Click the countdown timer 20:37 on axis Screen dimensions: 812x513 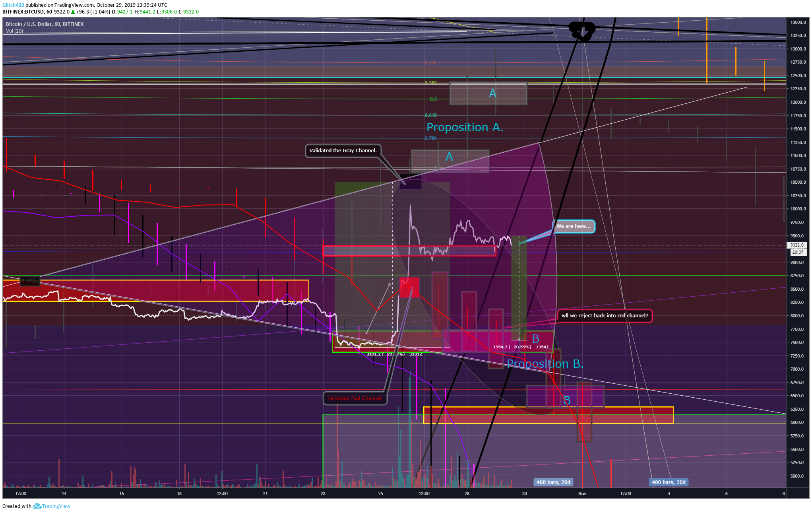[797, 252]
